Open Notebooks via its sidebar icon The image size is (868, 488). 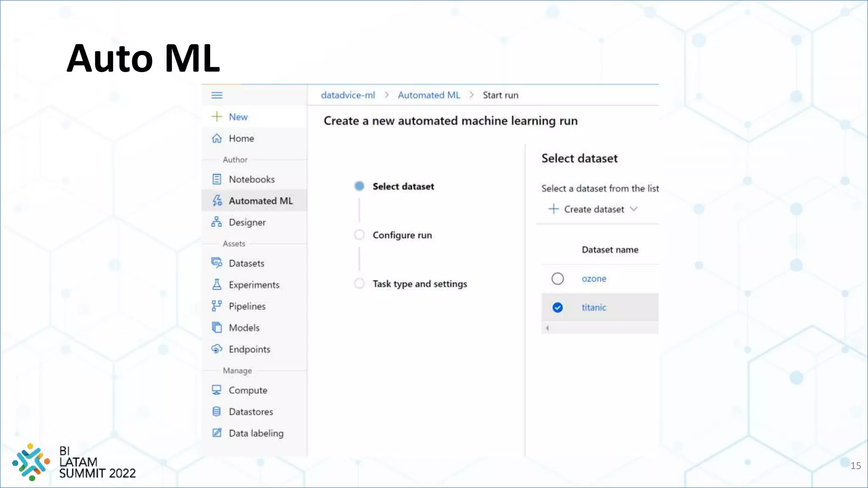tap(217, 179)
